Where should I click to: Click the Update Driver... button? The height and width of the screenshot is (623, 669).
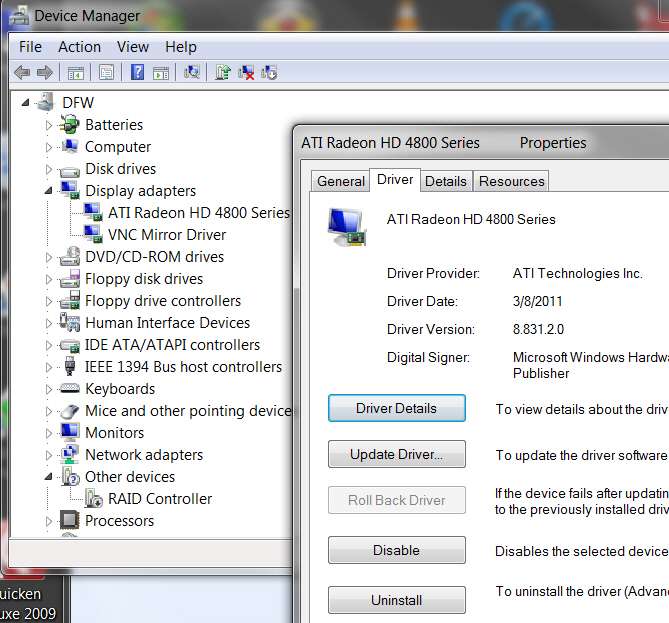(x=396, y=454)
